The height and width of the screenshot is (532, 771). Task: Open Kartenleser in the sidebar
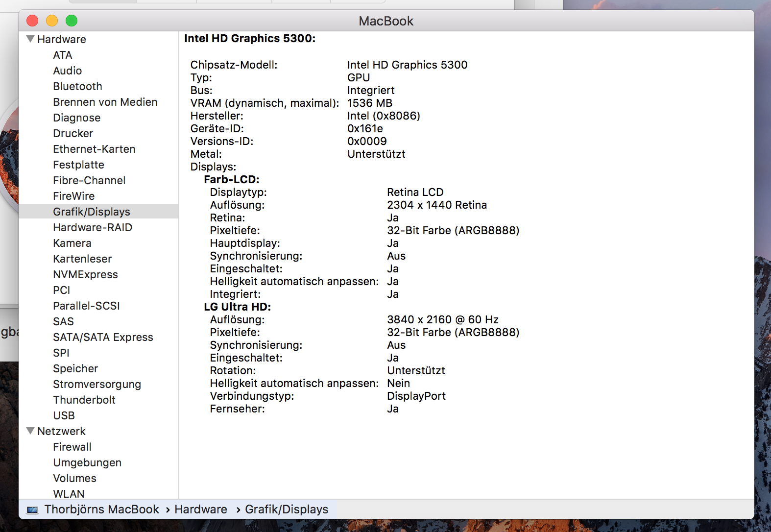82,259
